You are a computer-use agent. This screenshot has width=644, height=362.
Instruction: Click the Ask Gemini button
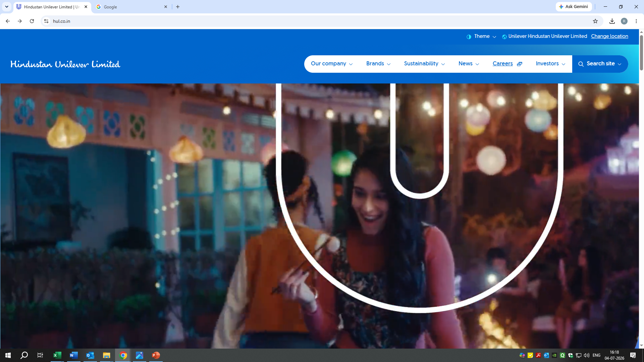coord(574,7)
